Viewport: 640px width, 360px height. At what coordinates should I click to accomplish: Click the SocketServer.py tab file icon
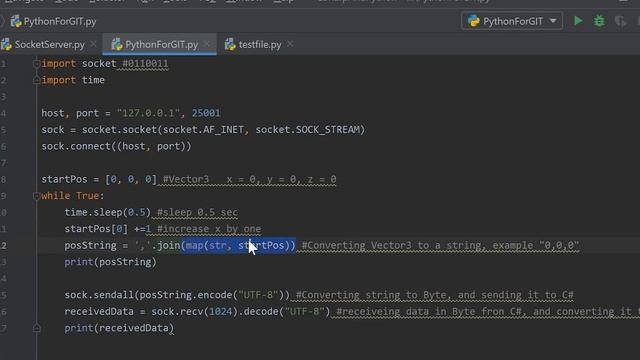pyautogui.click(x=7, y=44)
